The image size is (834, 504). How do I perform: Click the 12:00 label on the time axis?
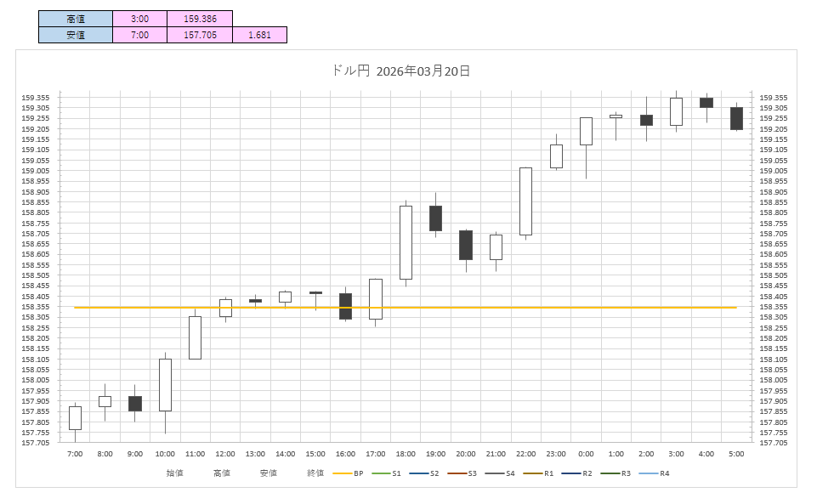pyautogui.click(x=225, y=455)
